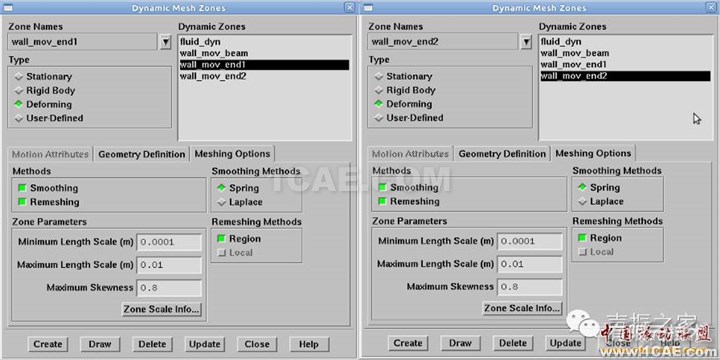The height and width of the screenshot is (360, 720).
Task: Expand Zone Names dropdown in left dialog
Action: click(166, 42)
